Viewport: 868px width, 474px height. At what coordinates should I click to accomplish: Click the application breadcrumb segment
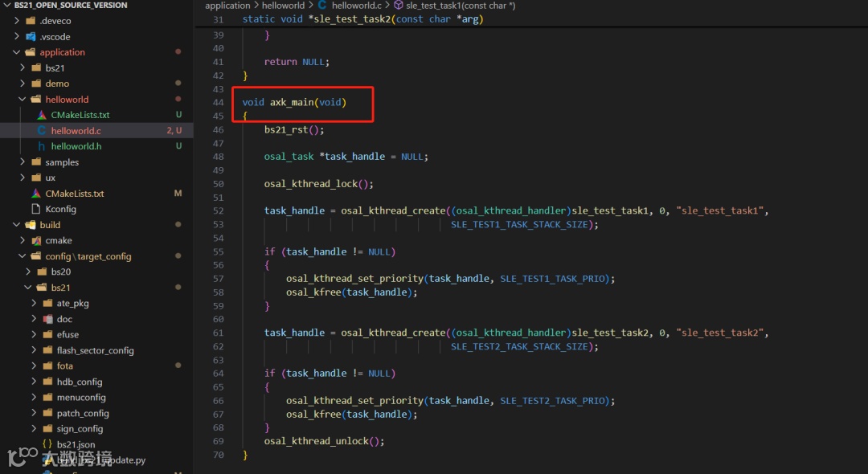[227, 5]
